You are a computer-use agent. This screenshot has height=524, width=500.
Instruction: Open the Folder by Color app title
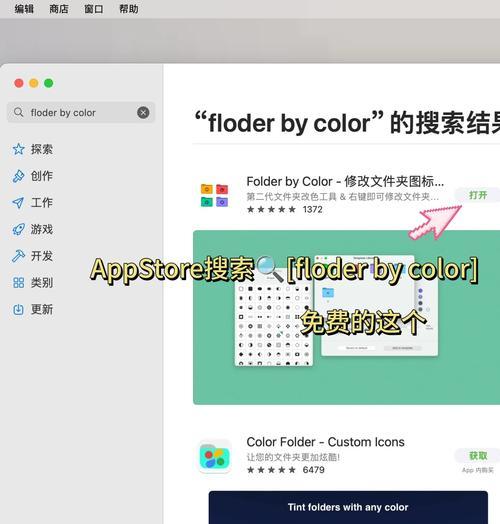(345, 181)
